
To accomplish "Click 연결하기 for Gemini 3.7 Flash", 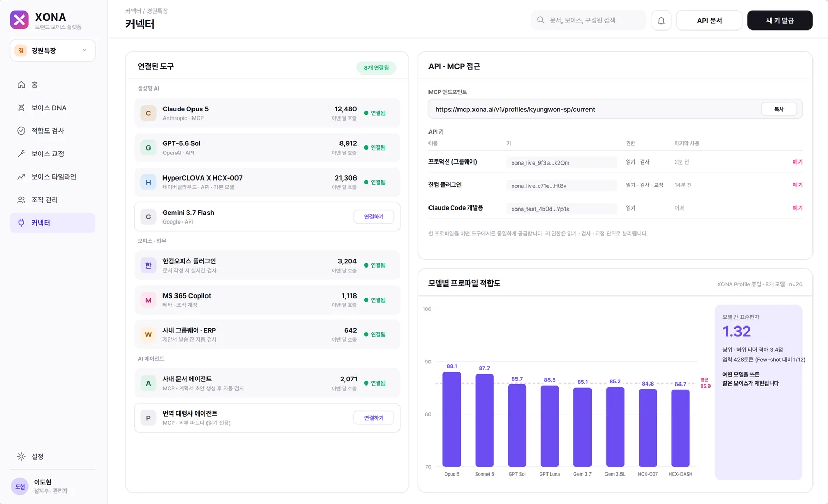I will pos(374,217).
